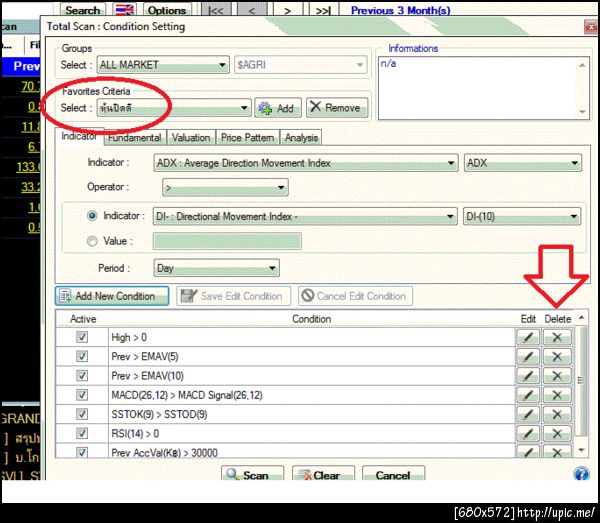
Task: Close the Condition Setting dialog
Action: point(591,27)
